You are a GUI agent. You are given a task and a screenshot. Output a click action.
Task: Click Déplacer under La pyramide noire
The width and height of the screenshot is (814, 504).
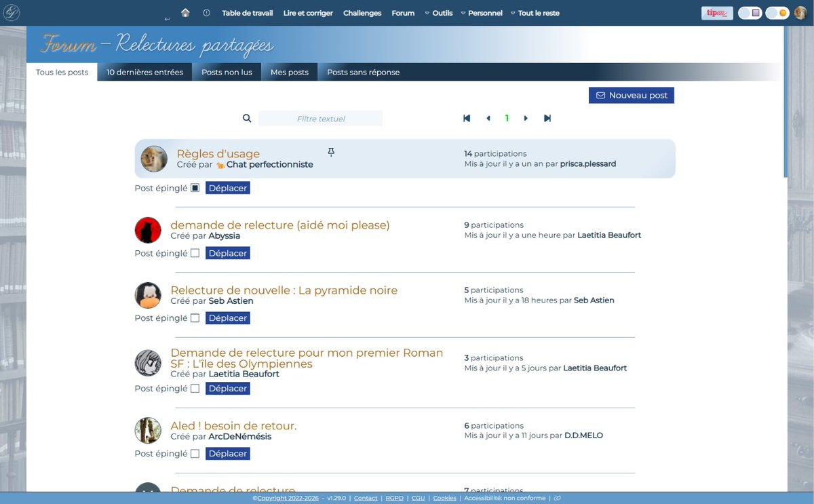228,318
